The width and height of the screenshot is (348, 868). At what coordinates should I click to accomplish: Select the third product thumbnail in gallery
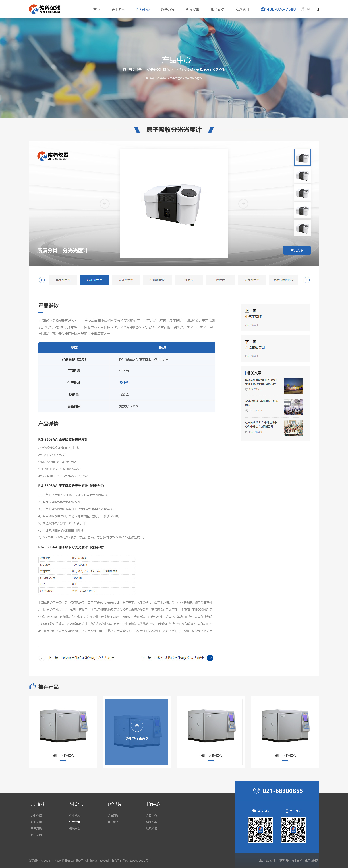point(303,193)
